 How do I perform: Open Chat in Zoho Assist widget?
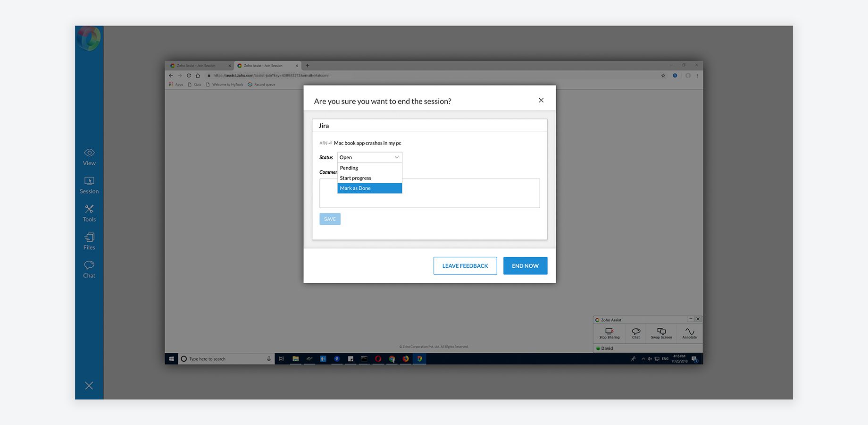pos(636,333)
